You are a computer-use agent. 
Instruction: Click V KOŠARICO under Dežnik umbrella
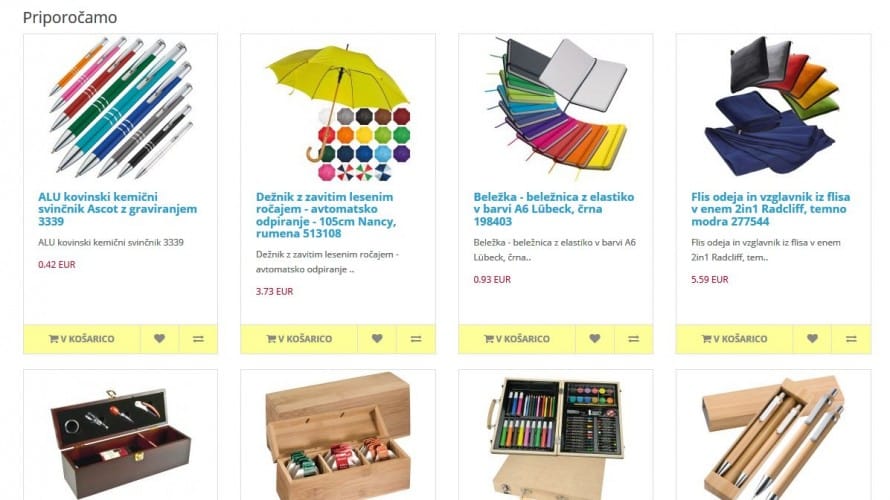point(299,339)
